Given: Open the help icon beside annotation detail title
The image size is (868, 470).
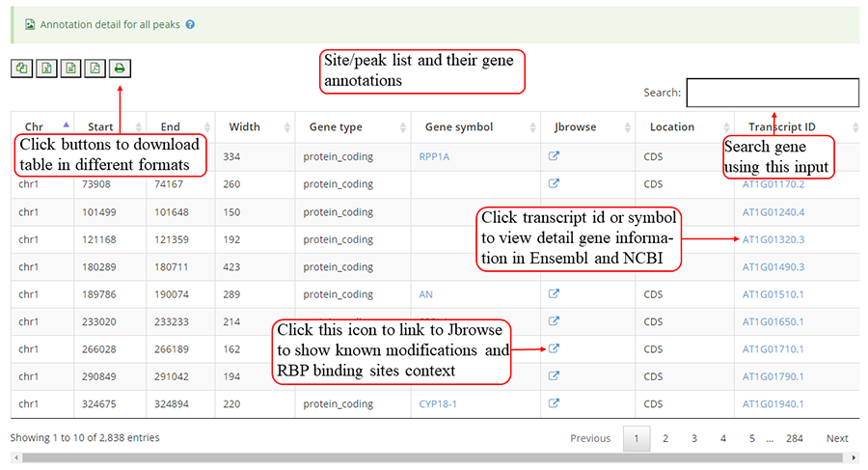Looking at the screenshot, I should coord(190,24).
